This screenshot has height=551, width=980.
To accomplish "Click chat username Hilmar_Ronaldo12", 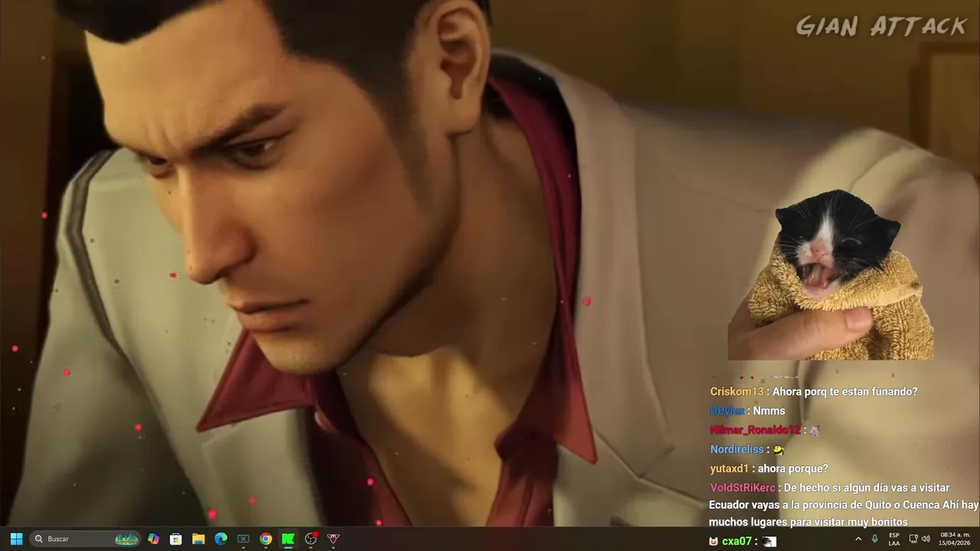I will click(x=755, y=430).
